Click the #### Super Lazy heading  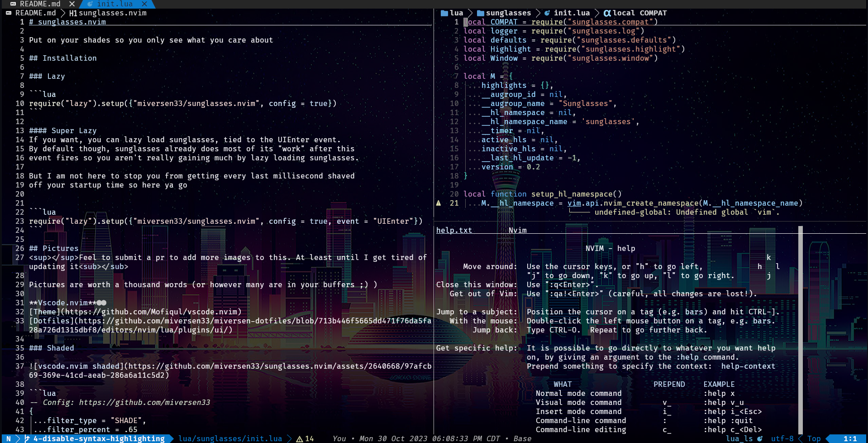coord(63,130)
